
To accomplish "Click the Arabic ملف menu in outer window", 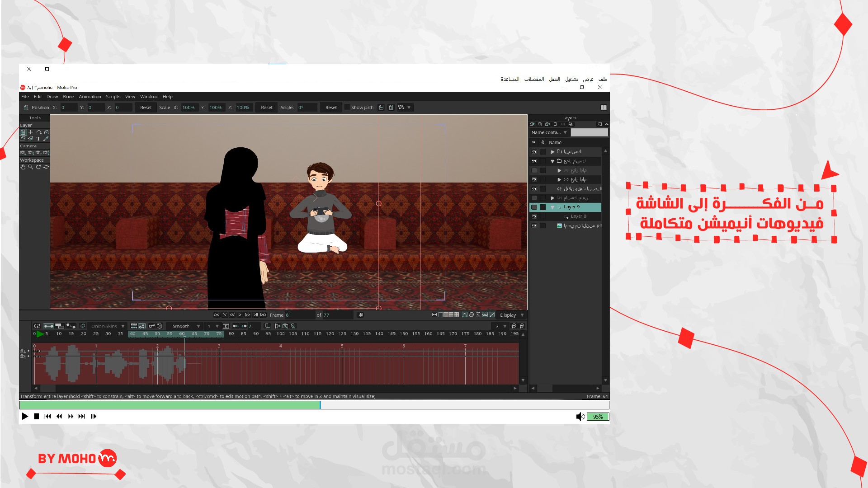I will coord(603,79).
